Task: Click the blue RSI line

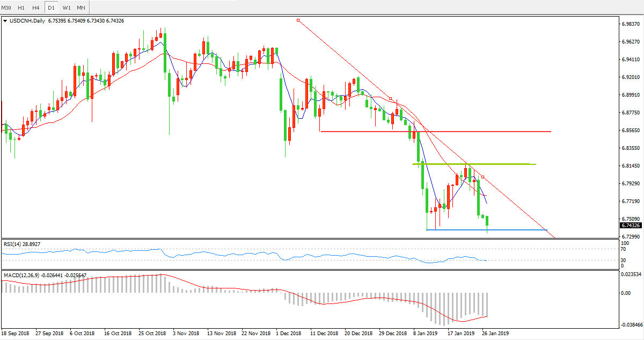Action: tap(215, 253)
